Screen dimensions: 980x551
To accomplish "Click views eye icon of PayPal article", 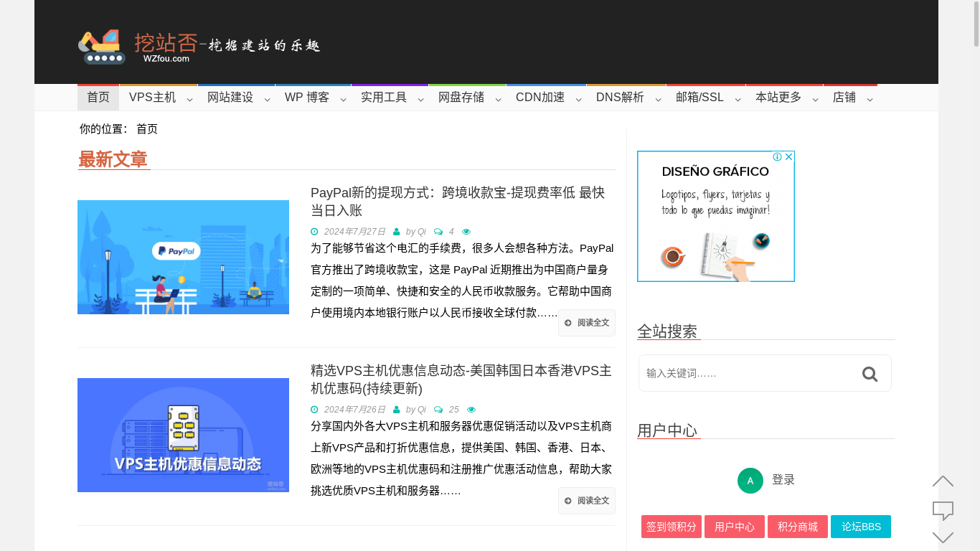I will coord(466,232).
